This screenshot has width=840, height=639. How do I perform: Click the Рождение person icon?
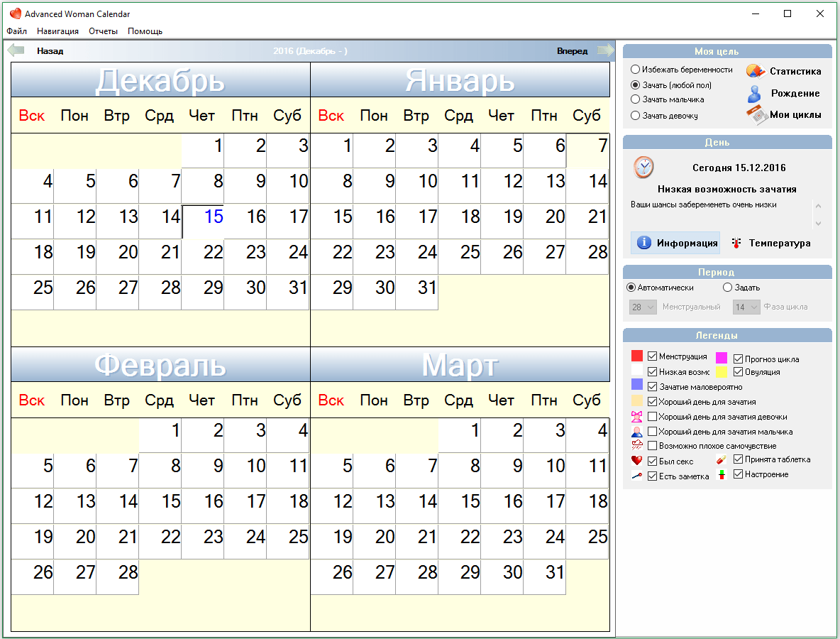click(x=755, y=93)
